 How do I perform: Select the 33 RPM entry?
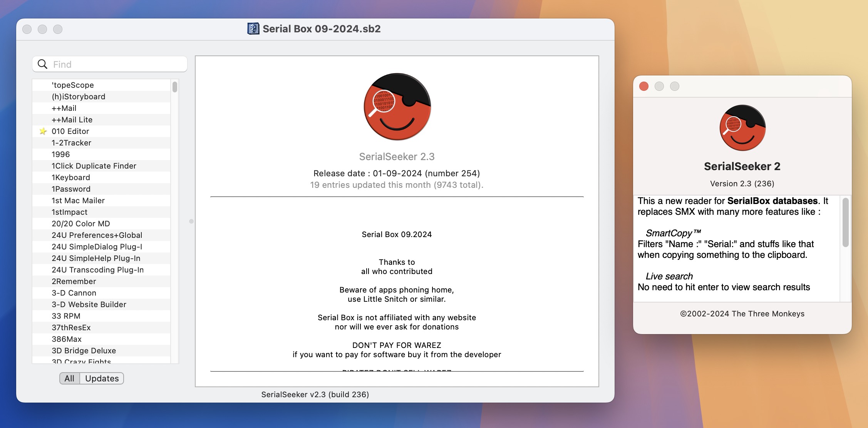tap(102, 316)
